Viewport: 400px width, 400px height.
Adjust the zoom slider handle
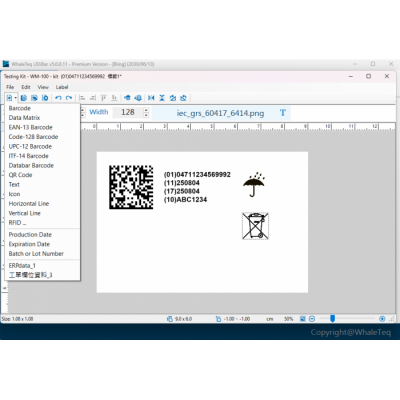pyautogui.click(x=332, y=319)
